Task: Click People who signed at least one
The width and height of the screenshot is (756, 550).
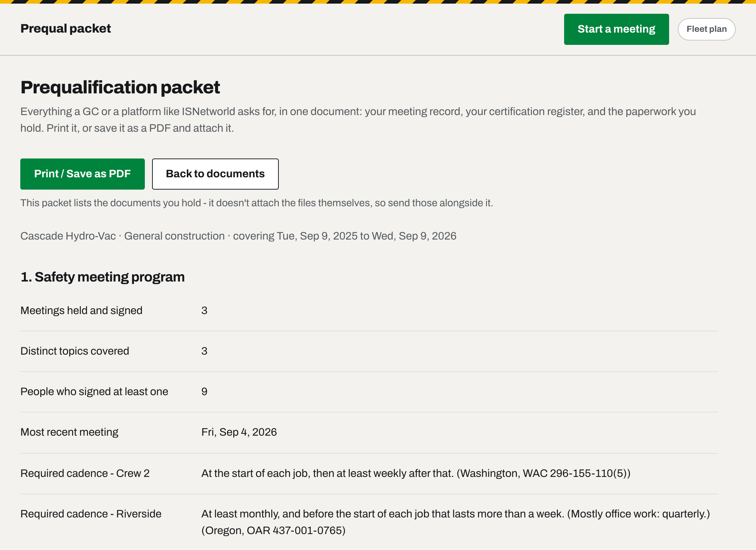Action: [94, 392]
